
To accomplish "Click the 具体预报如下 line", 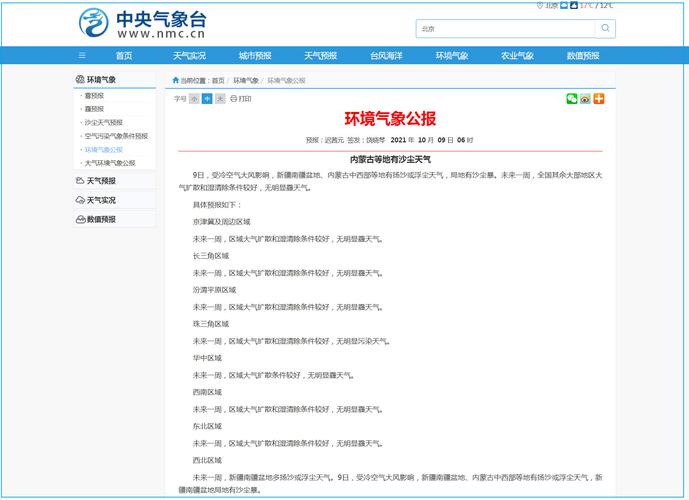I will (x=217, y=205).
